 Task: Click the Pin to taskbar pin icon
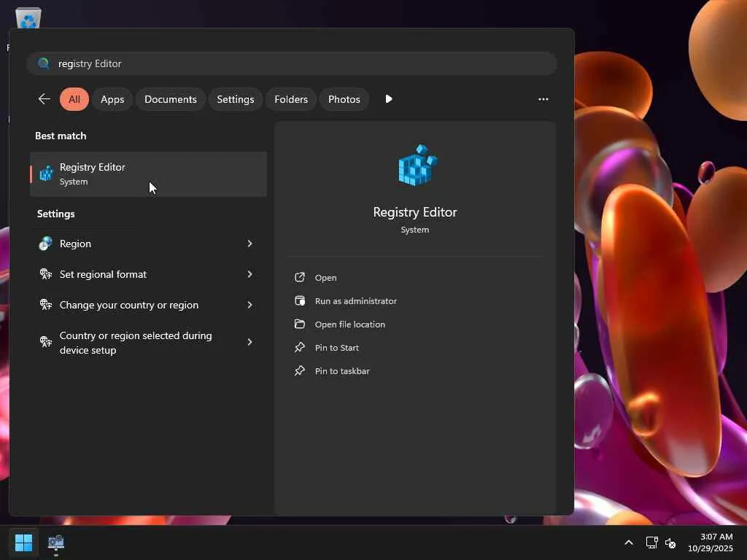click(x=300, y=370)
